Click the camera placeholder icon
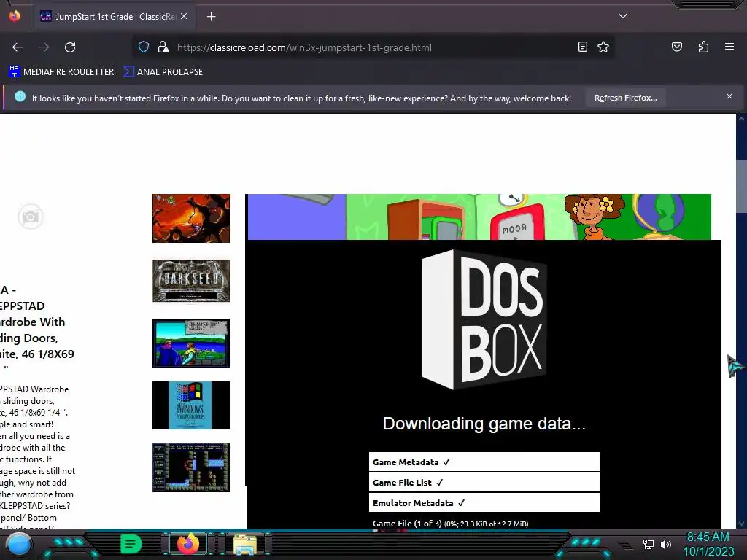 [31, 217]
